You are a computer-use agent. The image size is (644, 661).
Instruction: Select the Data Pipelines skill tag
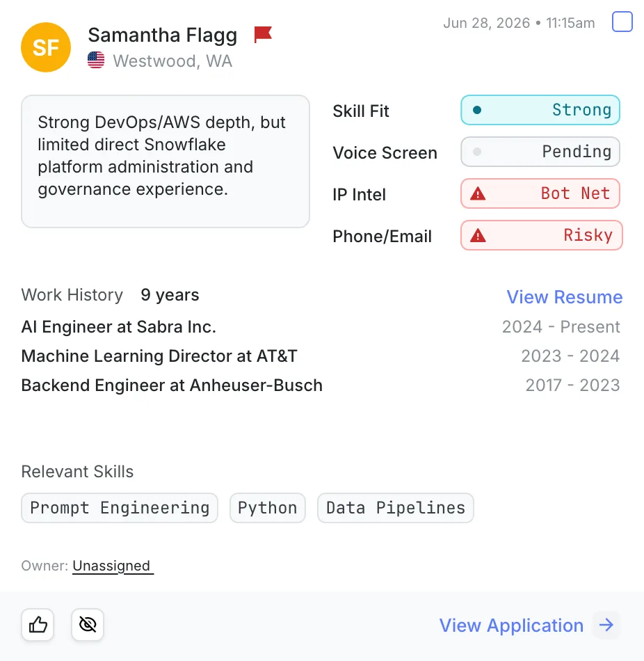click(396, 508)
